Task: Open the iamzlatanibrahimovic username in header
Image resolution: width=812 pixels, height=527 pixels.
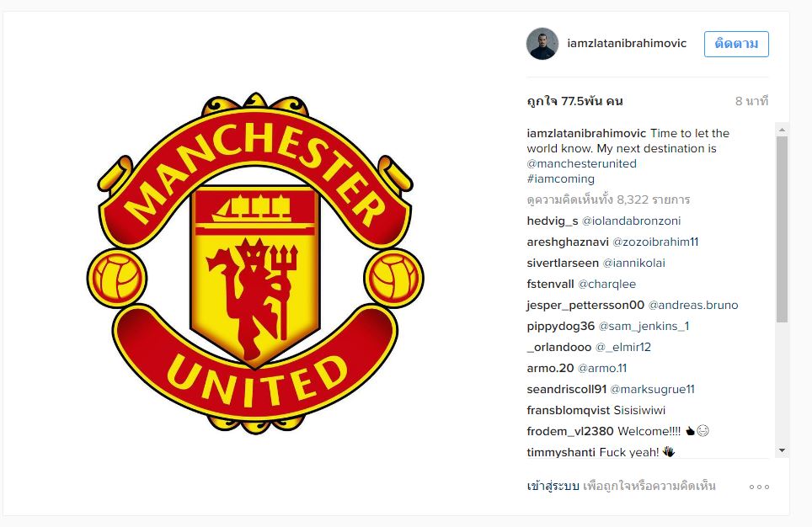Action: [627, 44]
